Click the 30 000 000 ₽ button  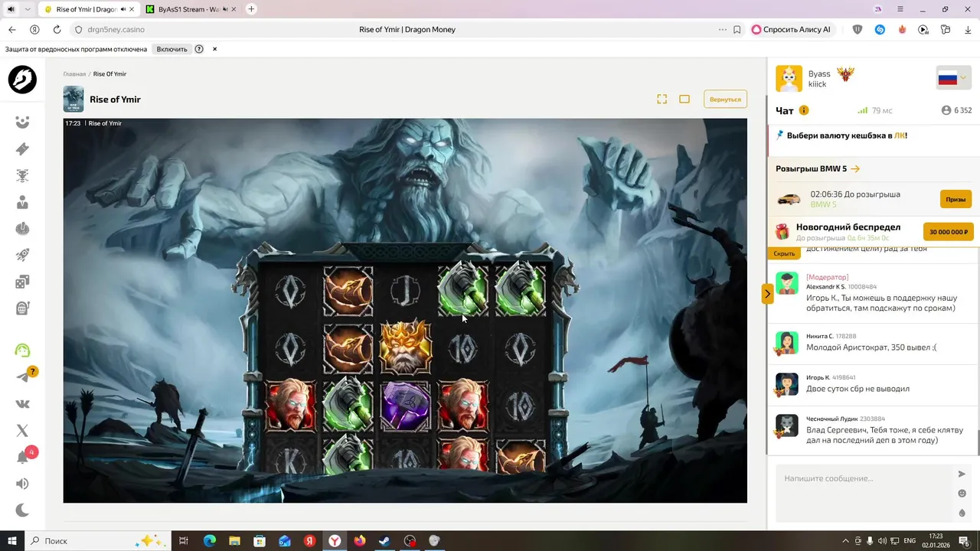click(x=949, y=232)
